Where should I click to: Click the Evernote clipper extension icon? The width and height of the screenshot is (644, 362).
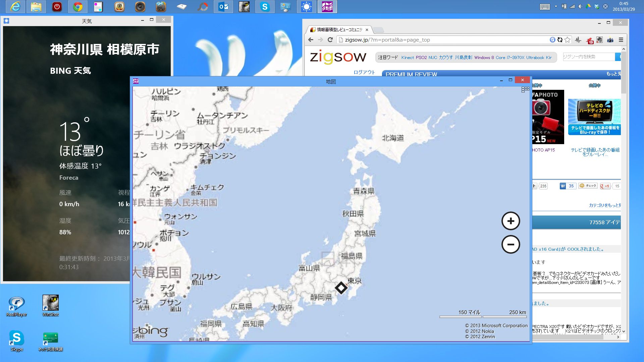point(599,40)
